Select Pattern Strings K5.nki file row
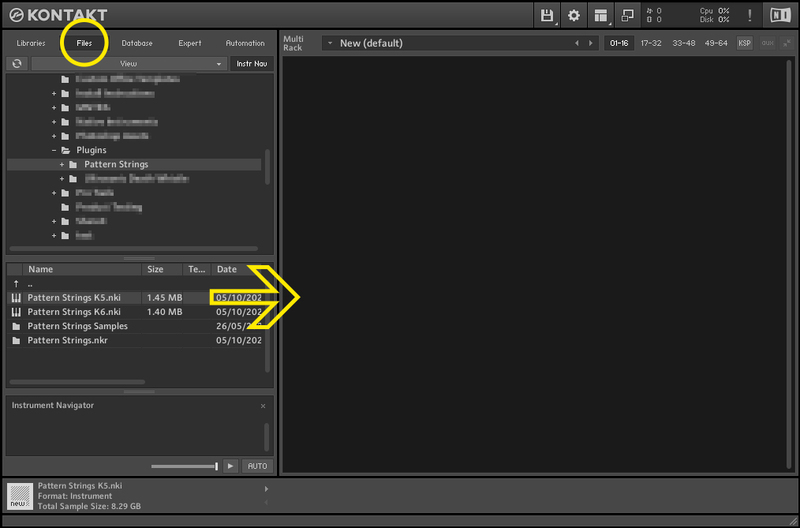800x528 pixels. (x=136, y=298)
